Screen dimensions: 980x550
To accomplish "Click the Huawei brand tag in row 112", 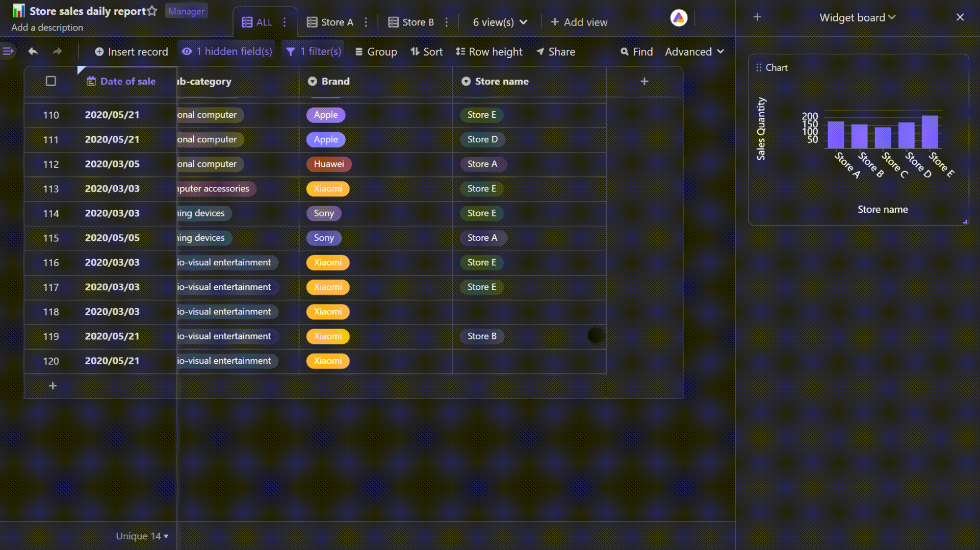I will (329, 164).
